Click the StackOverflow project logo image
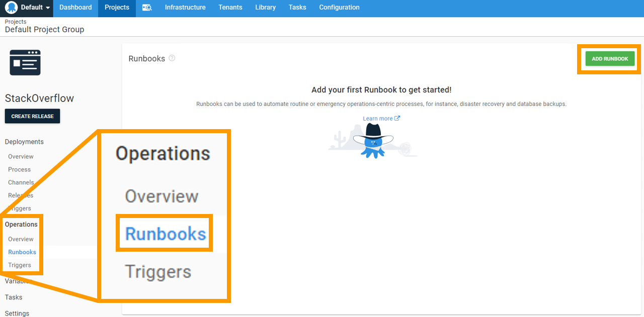The height and width of the screenshot is (317, 644). tap(25, 62)
